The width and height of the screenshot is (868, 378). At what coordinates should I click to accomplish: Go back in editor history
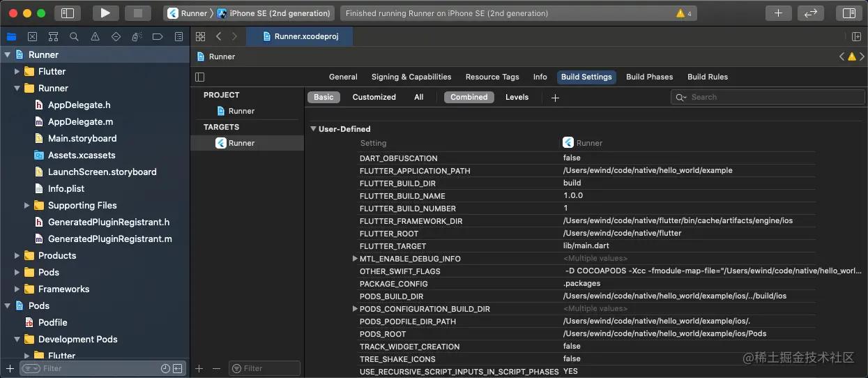point(218,36)
